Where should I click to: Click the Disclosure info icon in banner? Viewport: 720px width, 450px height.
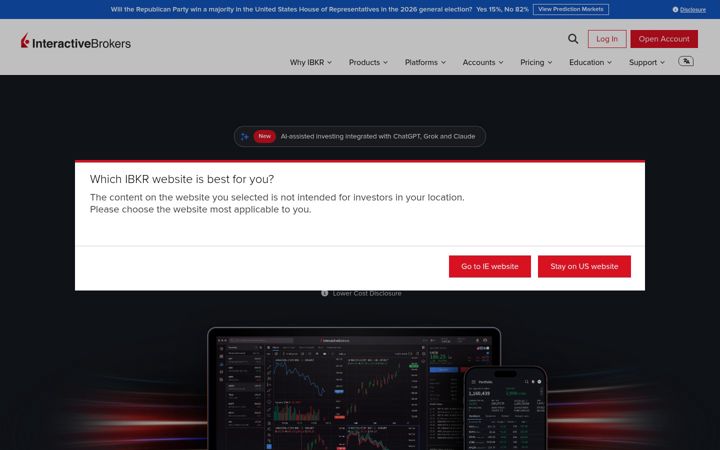675,10
